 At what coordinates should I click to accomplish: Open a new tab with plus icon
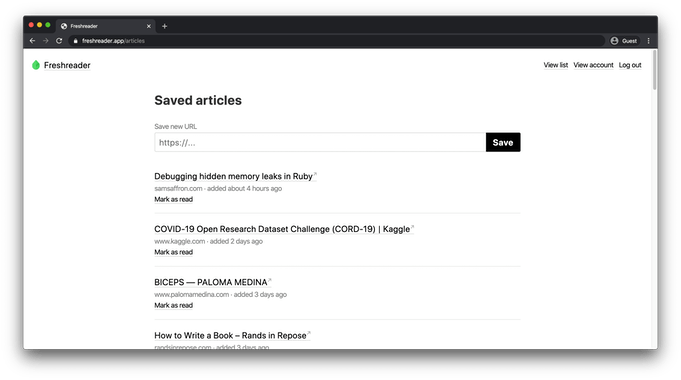pos(165,26)
